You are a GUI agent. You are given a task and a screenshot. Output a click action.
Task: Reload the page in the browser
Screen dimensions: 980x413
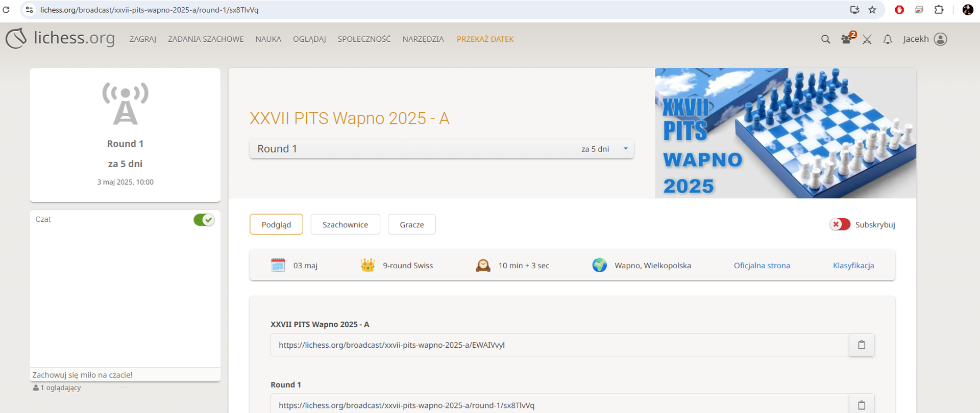point(7,10)
